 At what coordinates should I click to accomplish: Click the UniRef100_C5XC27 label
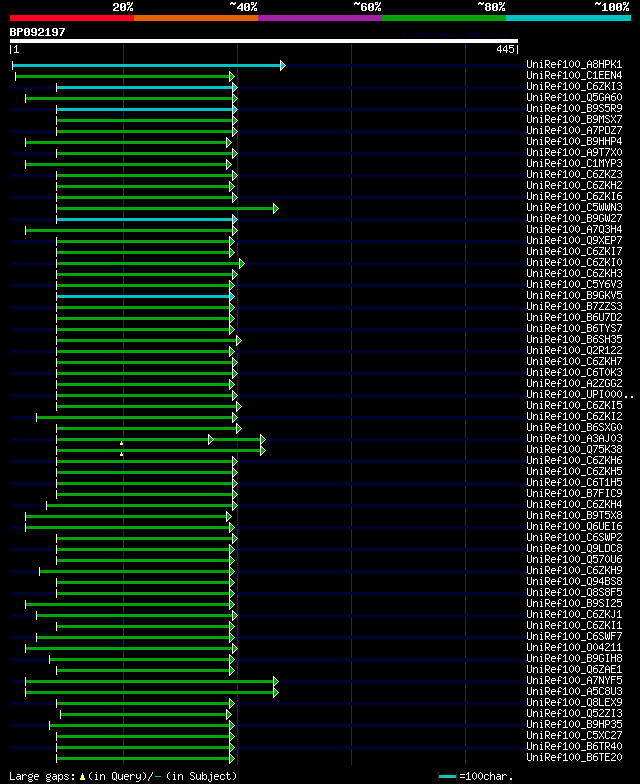coord(574,736)
